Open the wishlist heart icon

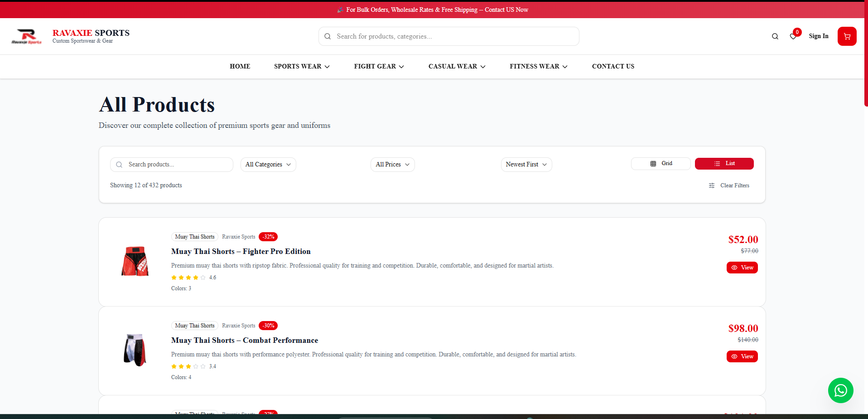pyautogui.click(x=793, y=37)
